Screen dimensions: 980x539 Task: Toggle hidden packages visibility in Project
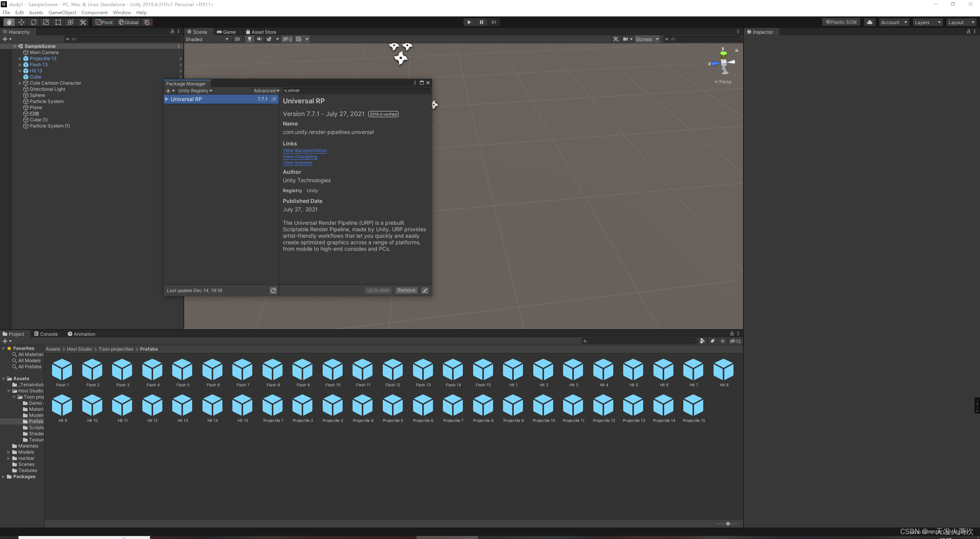(735, 341)
